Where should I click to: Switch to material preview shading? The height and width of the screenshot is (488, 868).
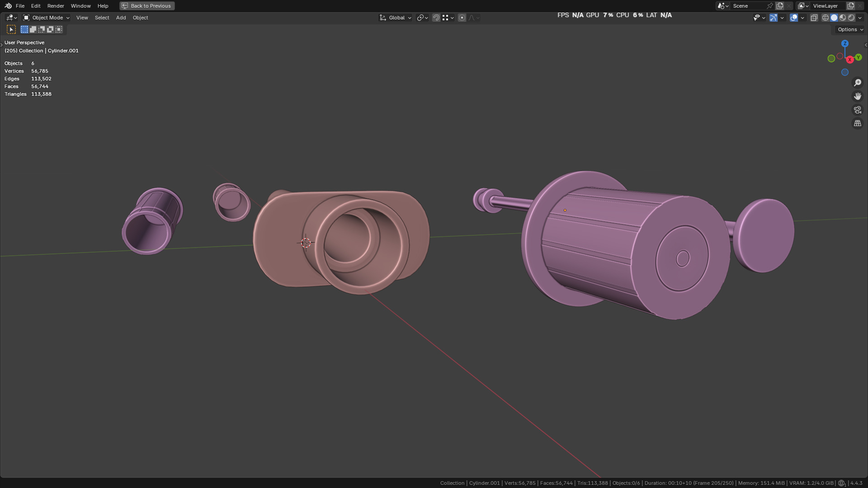click(x=843, y=18)
